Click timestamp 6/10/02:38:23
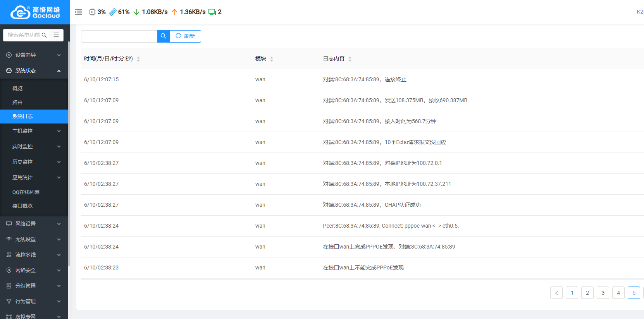Screen dimensions: 644x319 pyautogui.click(x=102, y=268)
